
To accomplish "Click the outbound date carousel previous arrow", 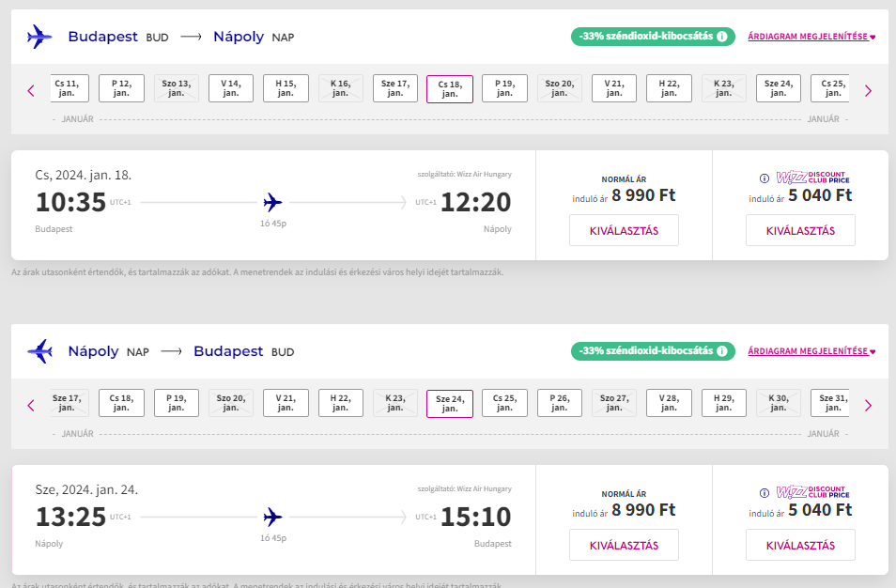I will (31, 91).
